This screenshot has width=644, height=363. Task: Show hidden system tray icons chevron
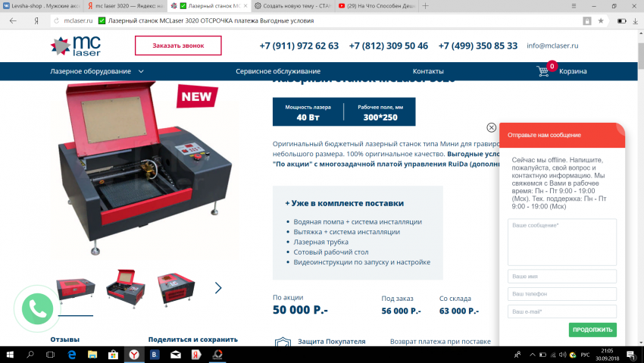(533, 355)
